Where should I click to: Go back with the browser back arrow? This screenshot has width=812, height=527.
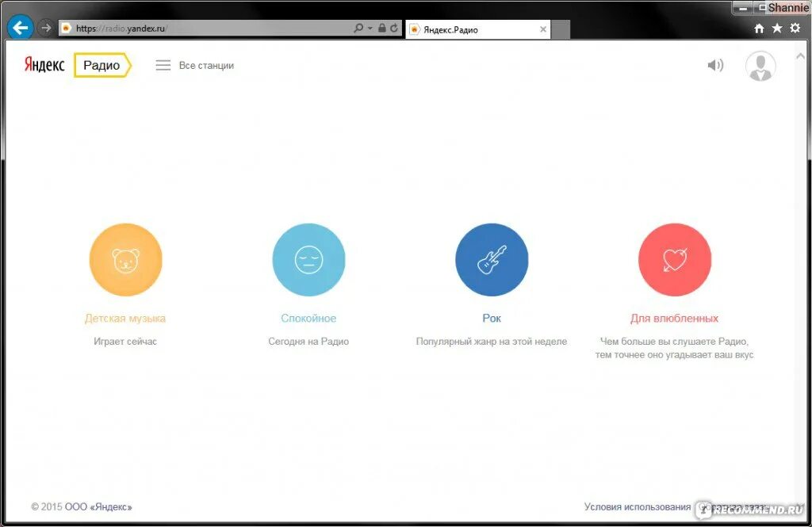20,28
